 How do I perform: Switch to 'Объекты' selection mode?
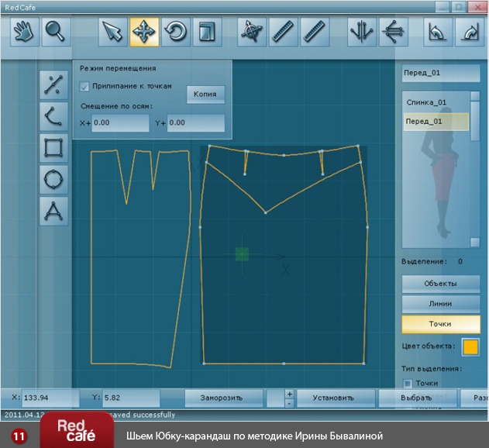[x=441, y=284]
